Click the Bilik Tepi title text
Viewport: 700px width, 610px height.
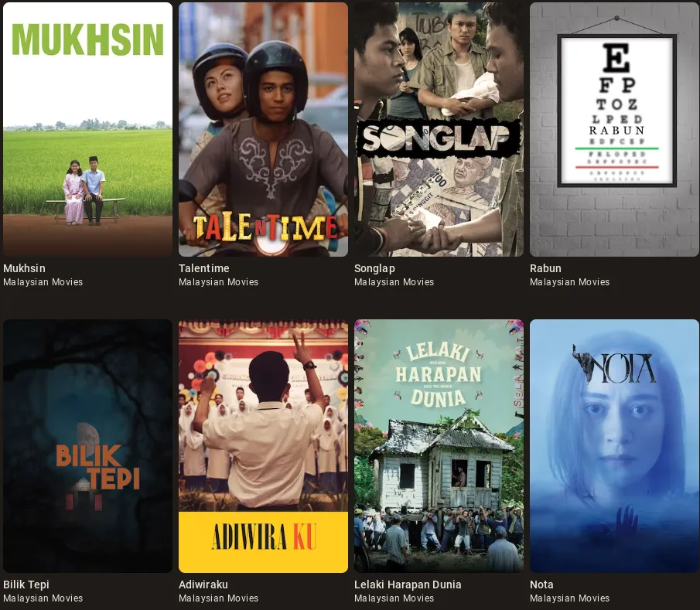click(26, 584)
